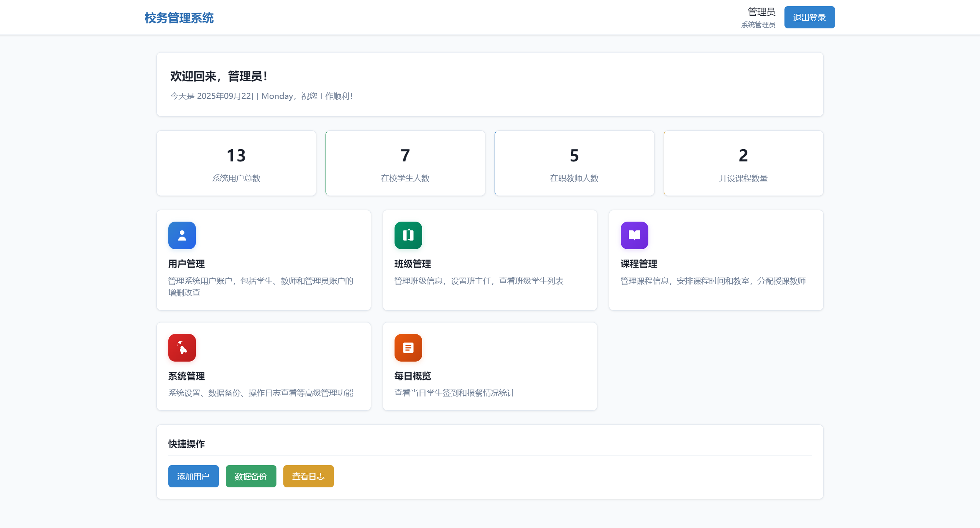Click the 开设课程数量 statistic card

(743, 163)
